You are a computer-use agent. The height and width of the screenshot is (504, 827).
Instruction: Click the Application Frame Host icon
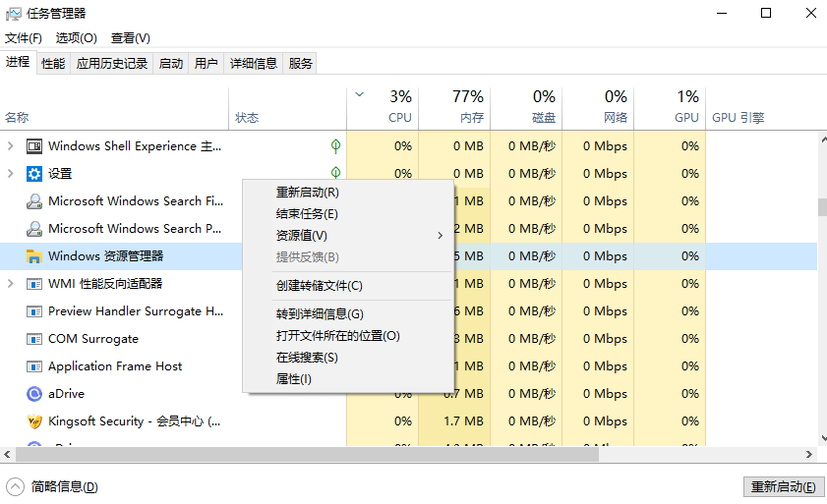(x=34, y=365)
